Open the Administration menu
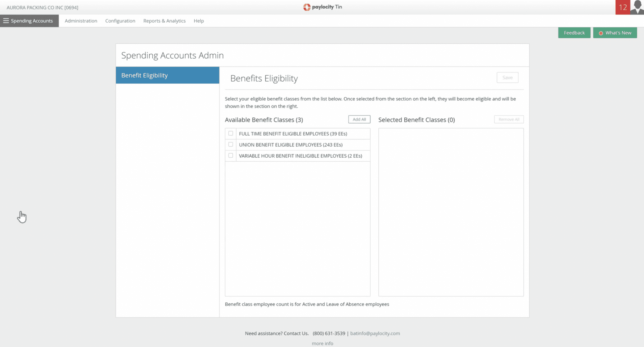644x347 pixels. coord(81,21)
